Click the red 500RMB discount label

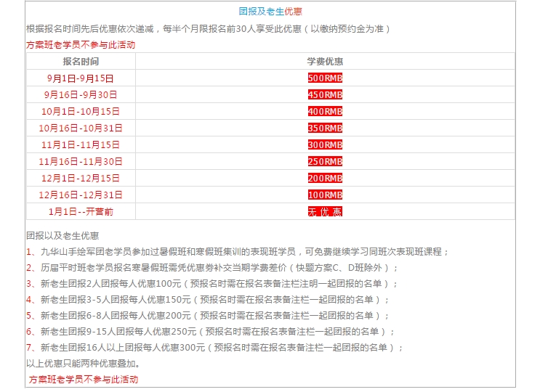(325, 78)
